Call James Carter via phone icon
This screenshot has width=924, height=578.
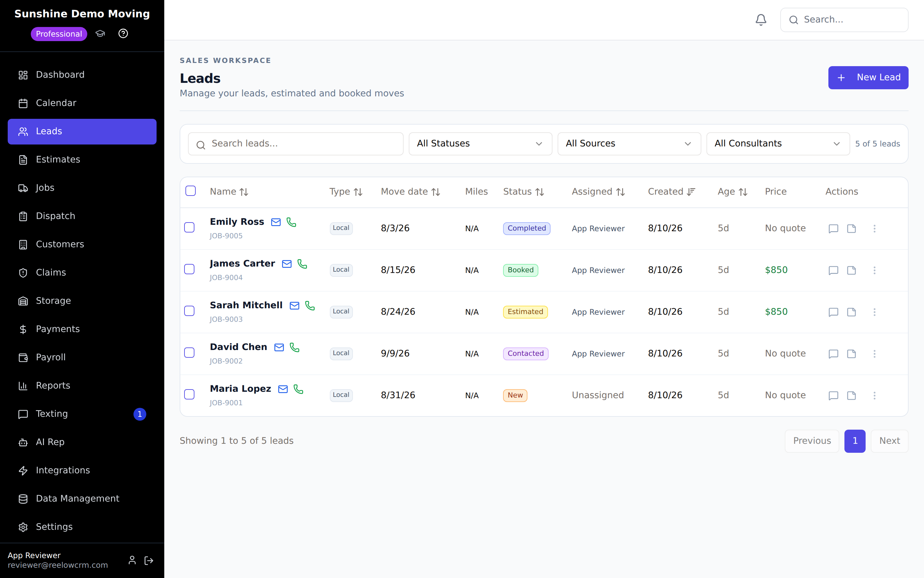click(303, 264)
